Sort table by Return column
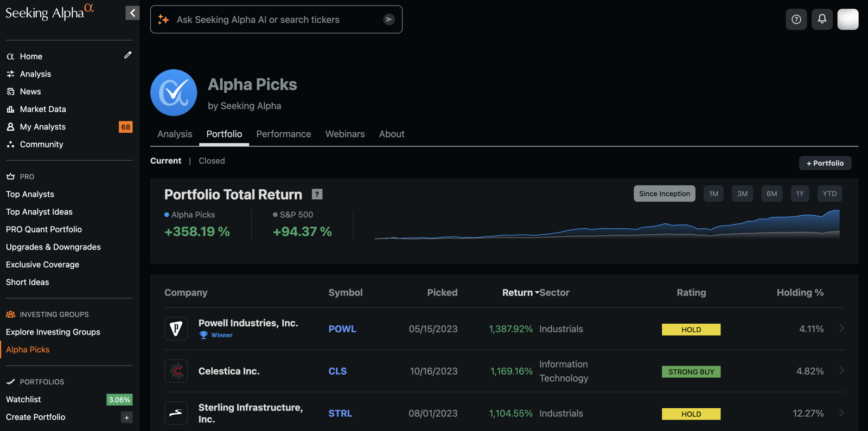 pos(520,293)
